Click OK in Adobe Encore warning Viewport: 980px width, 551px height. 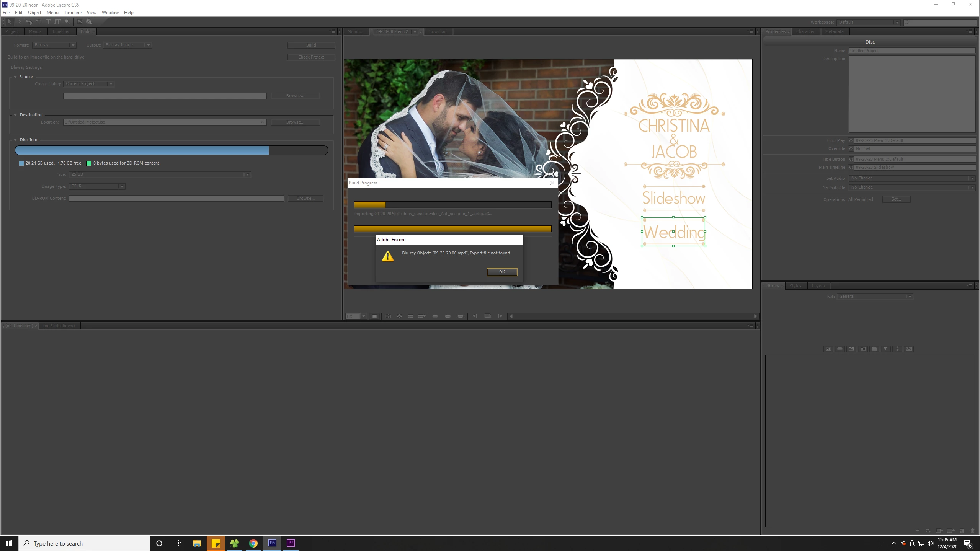tap(502, 272)
